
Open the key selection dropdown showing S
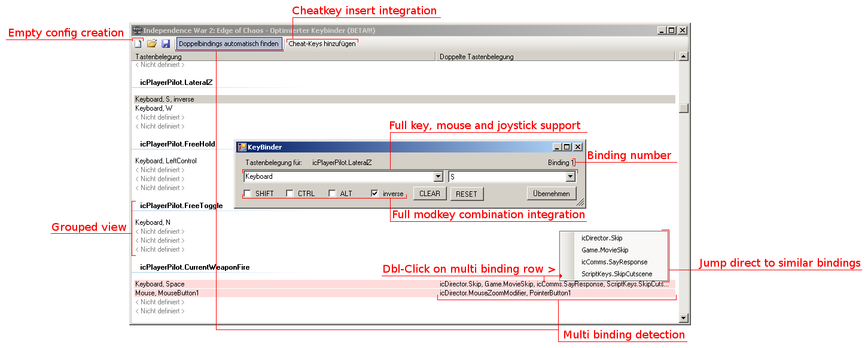(570, 176)
